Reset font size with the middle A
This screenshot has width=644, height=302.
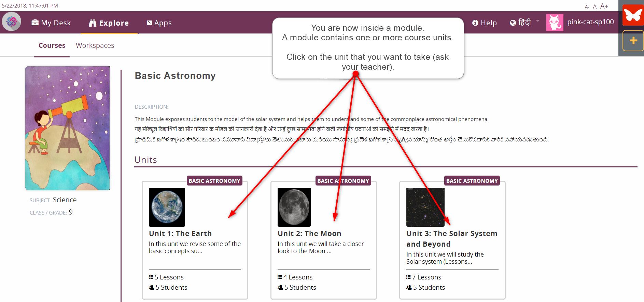click(595, 6)
